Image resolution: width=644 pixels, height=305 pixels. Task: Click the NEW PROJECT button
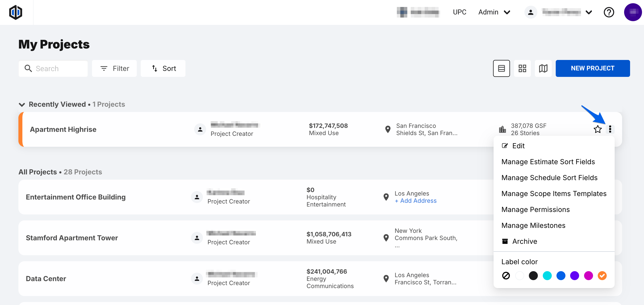point(592,68)
